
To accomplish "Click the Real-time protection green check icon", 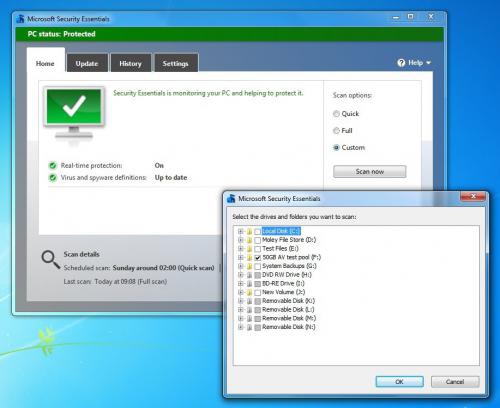I will pyautogui.click(x=53, y=166).
